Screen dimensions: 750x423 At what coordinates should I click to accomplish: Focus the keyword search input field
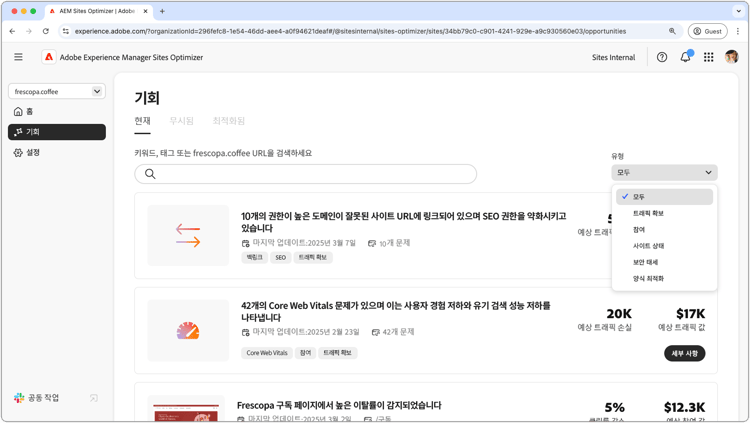point(306,174)
